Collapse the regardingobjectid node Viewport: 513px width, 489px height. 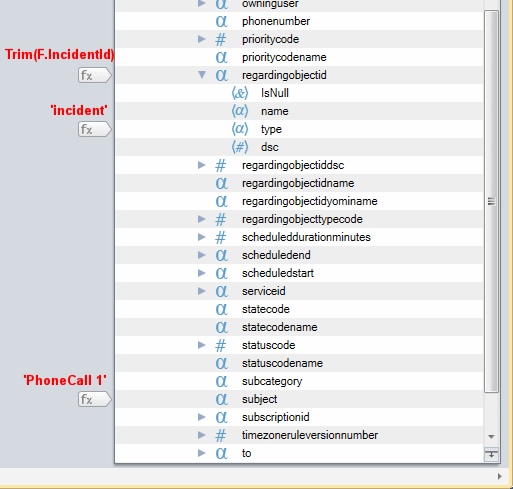202,75
